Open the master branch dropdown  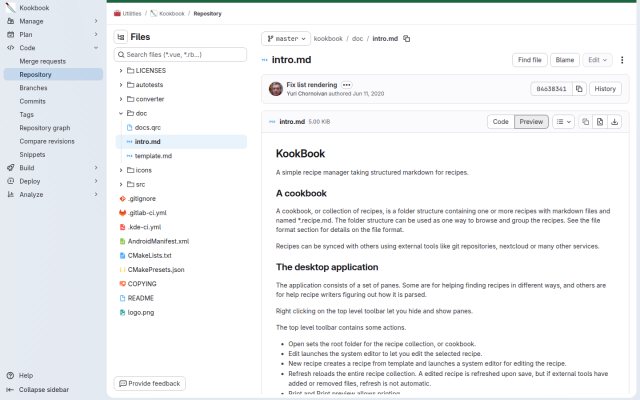tap(286, 39)
